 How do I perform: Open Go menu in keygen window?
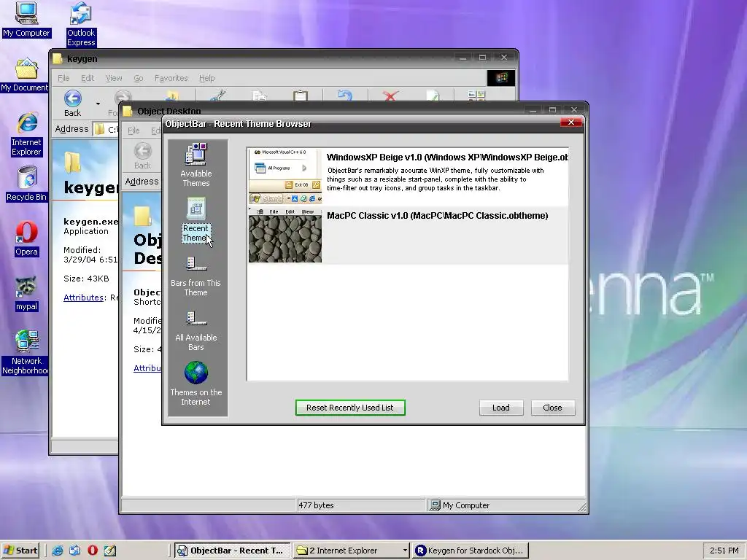[138, 78]
